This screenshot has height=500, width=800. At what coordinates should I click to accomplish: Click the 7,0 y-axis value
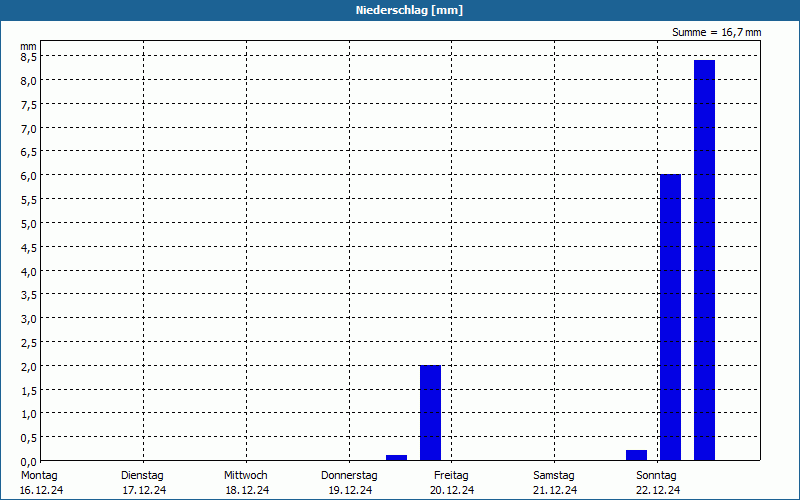[x=29, y=129]
